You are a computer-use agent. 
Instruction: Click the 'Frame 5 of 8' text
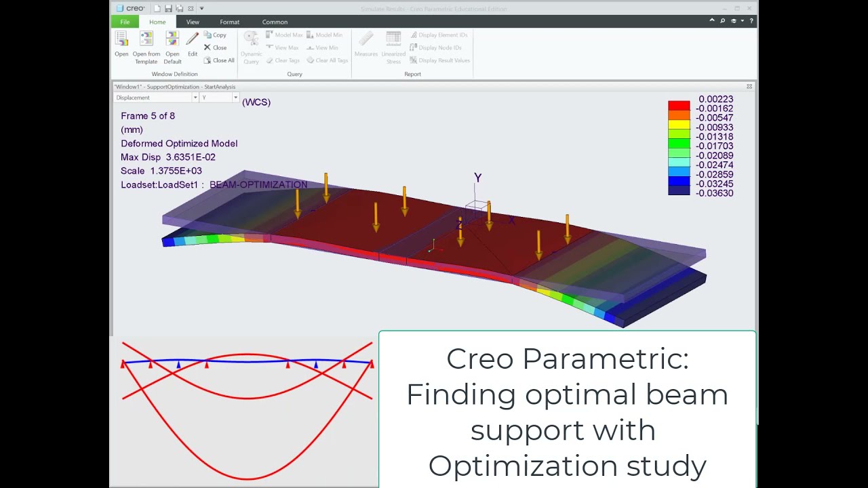[x=148, y=116]
